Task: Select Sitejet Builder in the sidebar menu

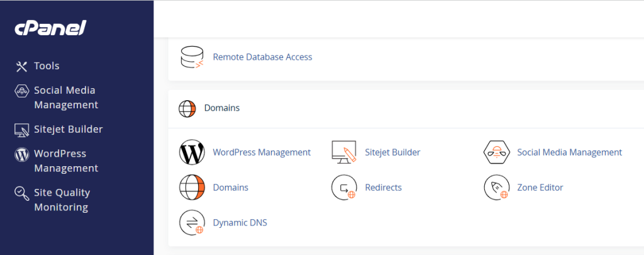Action: click(x=68, y=129)
